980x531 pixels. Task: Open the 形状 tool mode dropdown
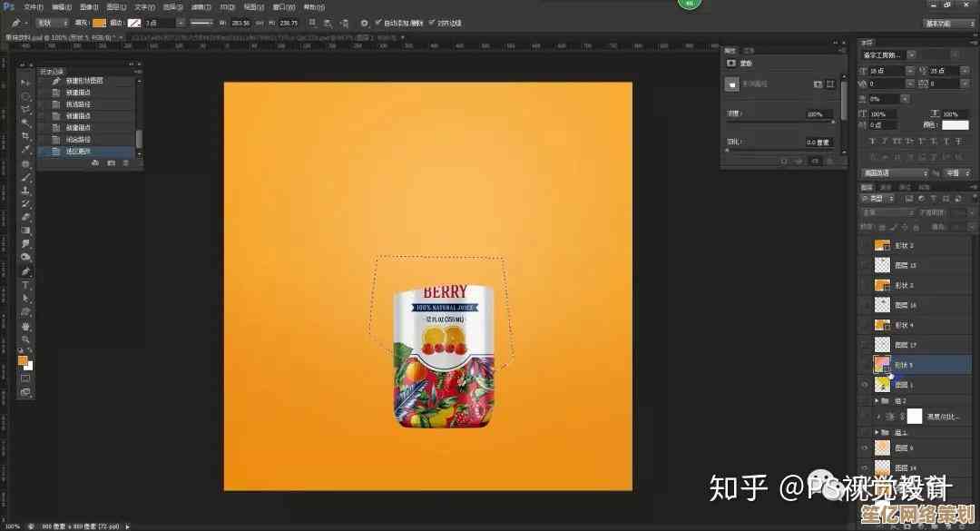tap(51, 22)
